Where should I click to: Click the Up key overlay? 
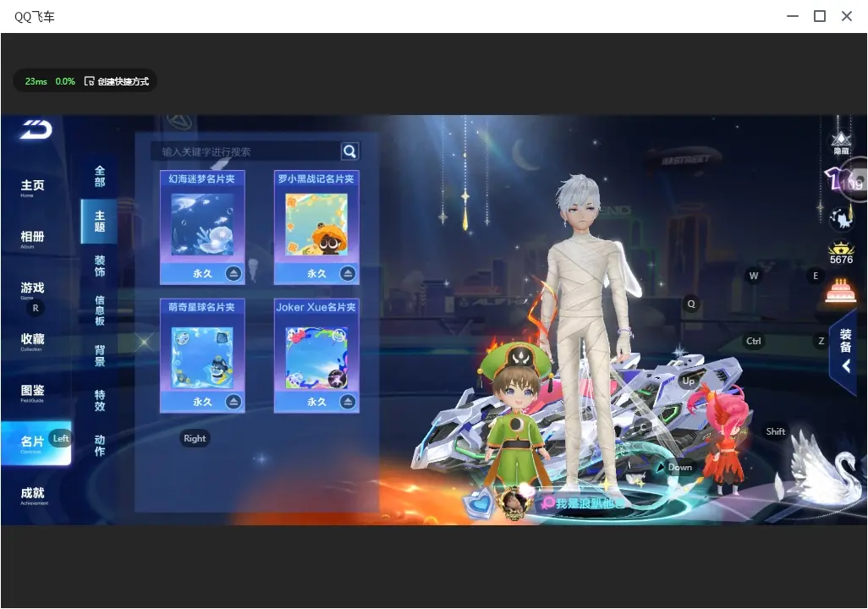click(688, 381)
